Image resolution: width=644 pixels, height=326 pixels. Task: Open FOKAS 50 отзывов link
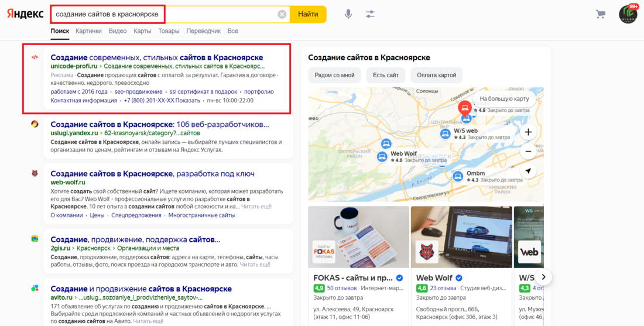341,288
